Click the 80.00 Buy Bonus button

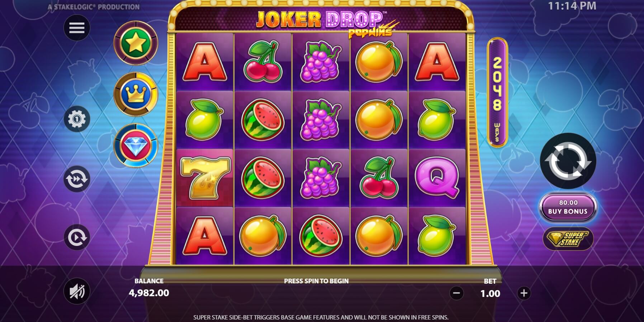pos(568,207)
